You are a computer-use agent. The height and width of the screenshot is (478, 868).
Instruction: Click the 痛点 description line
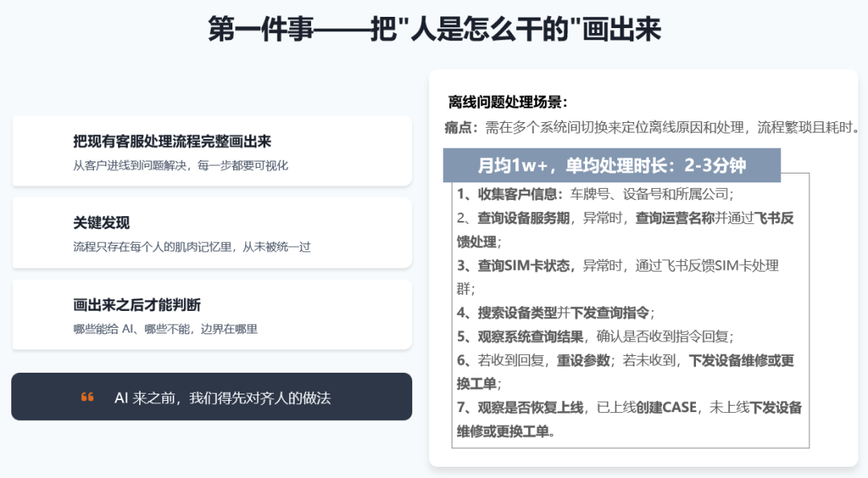[x=652, y=127]
